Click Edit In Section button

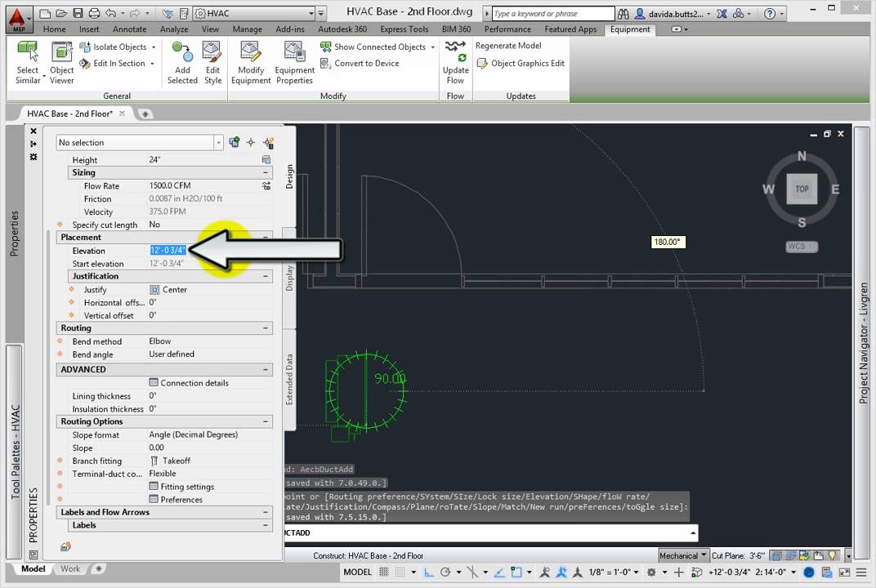coord(113,64)
